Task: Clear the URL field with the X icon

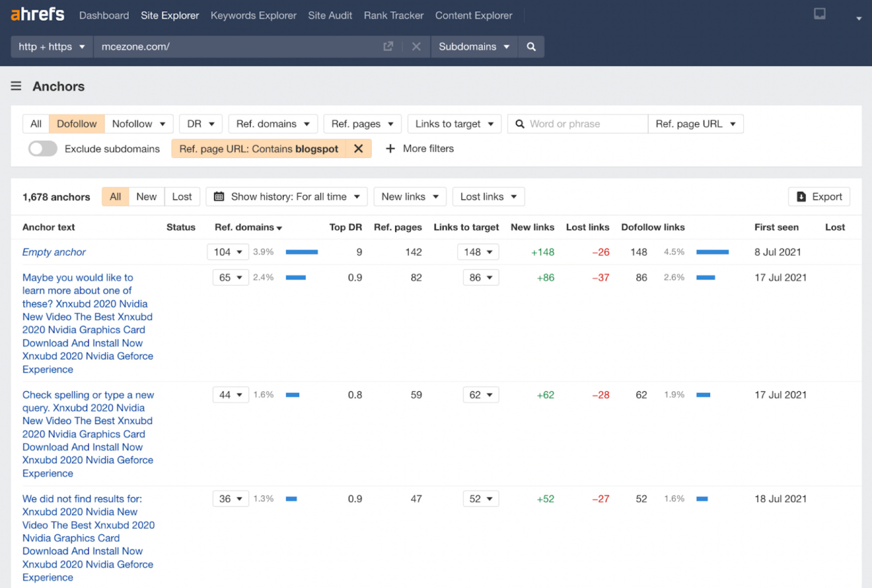Action: pos(416,46)
